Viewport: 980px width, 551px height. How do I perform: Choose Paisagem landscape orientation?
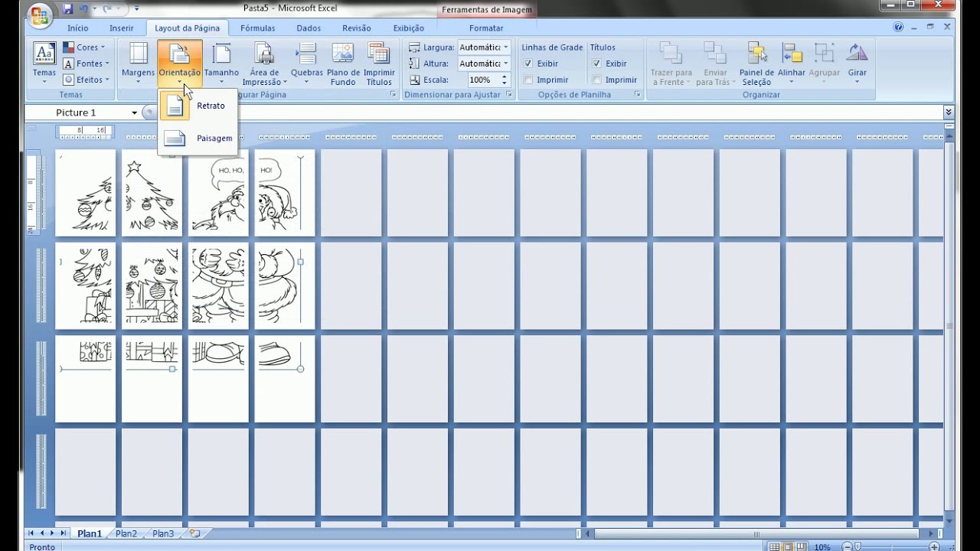198,139
